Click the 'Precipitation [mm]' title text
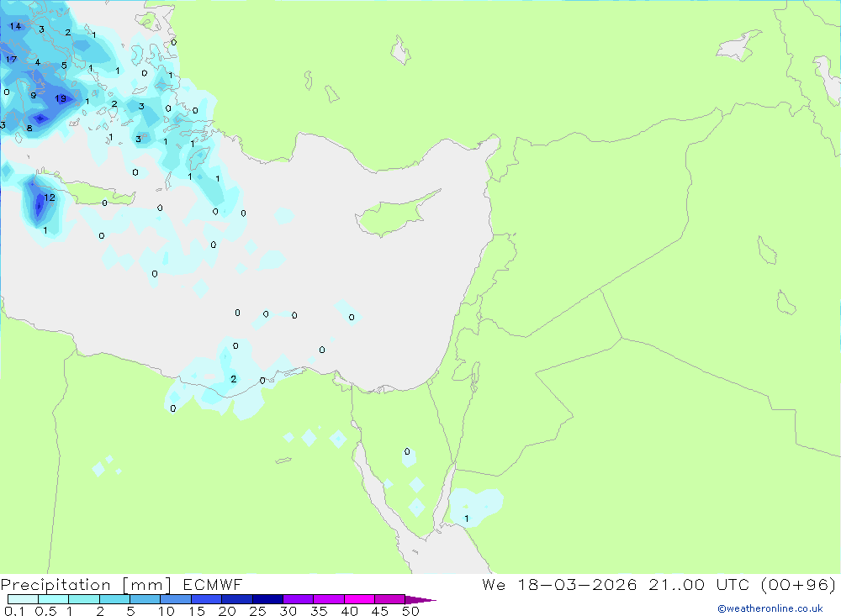The image size is (841, 616). 86,584
